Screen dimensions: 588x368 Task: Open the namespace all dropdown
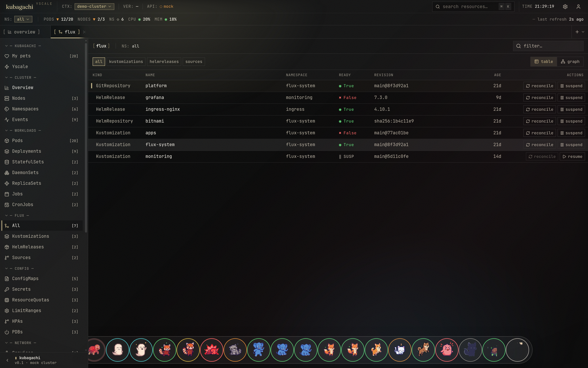click(x=23, y=19)
